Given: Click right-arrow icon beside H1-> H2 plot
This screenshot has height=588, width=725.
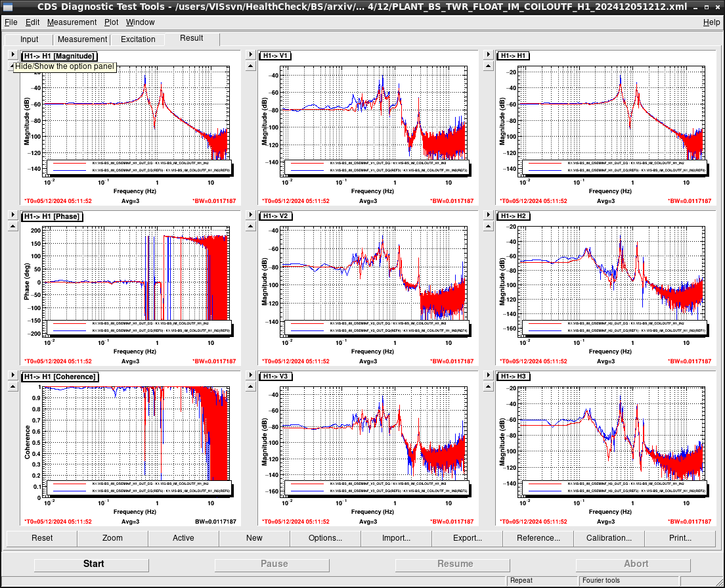Looking at the screenshot, I should (489, 215).
